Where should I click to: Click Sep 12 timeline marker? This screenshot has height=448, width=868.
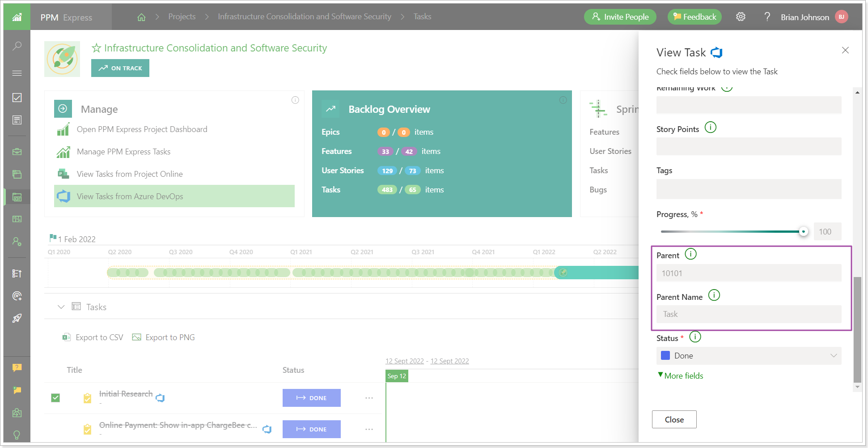(397, 376)
